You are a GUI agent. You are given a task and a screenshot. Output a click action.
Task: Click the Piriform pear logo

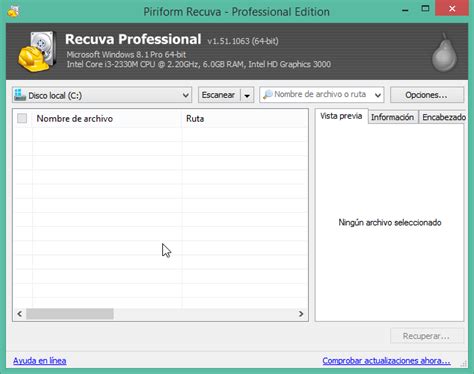444,52
